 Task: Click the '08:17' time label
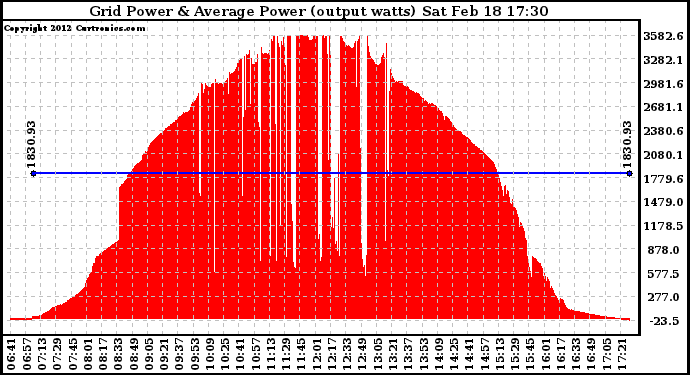coord(103,354)
